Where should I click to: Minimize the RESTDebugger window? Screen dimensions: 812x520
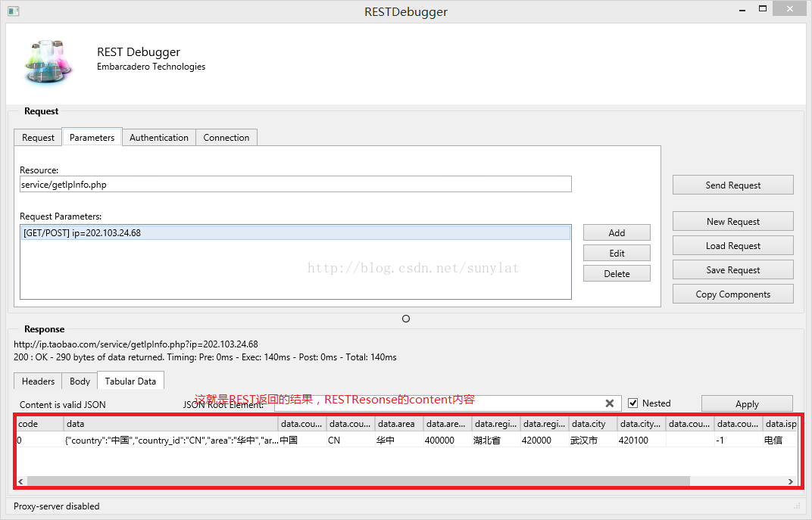[742, 10]
